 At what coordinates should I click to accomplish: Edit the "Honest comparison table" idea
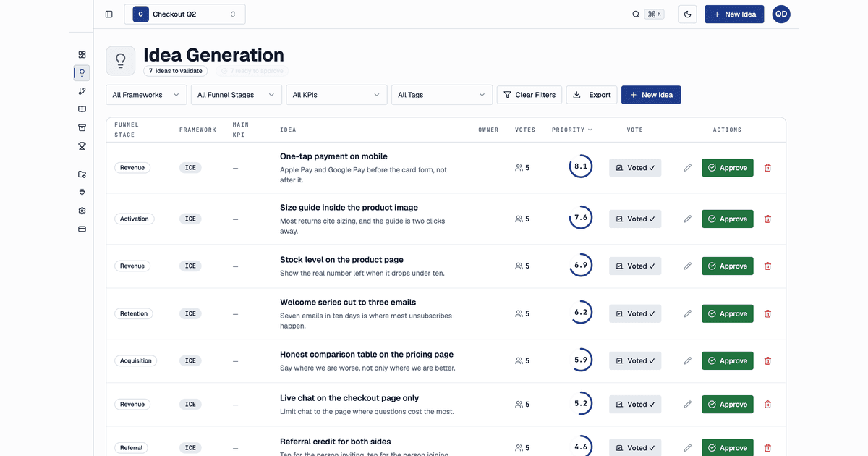pyautogui.click(x=687, y=360)
